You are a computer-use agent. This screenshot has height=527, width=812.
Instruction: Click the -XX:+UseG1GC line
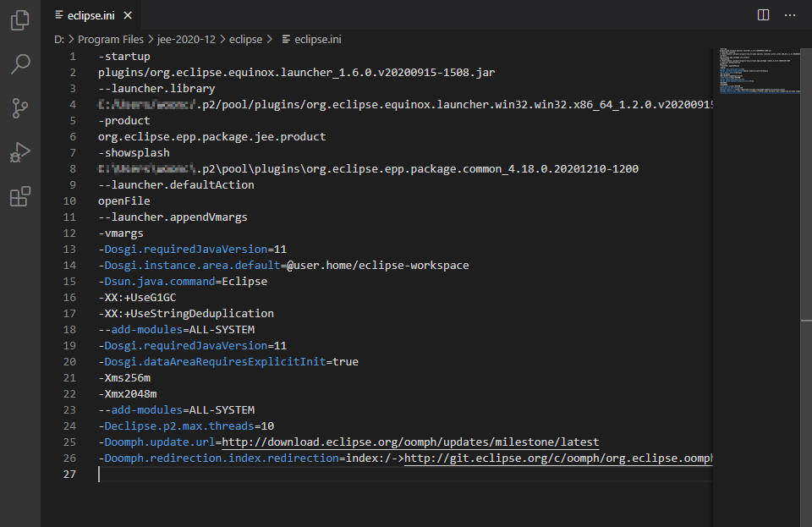pyautogui.click(x=137, y=297)
